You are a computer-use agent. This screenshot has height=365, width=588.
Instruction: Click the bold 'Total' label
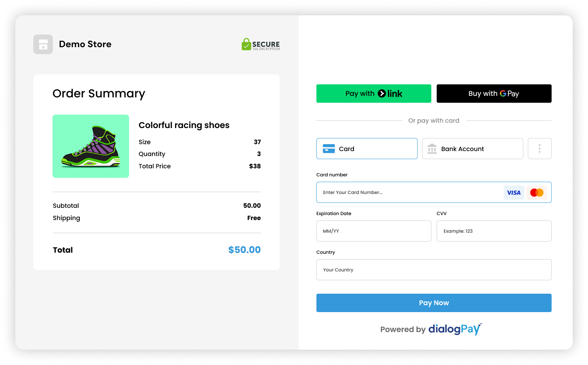pos(63,250)
